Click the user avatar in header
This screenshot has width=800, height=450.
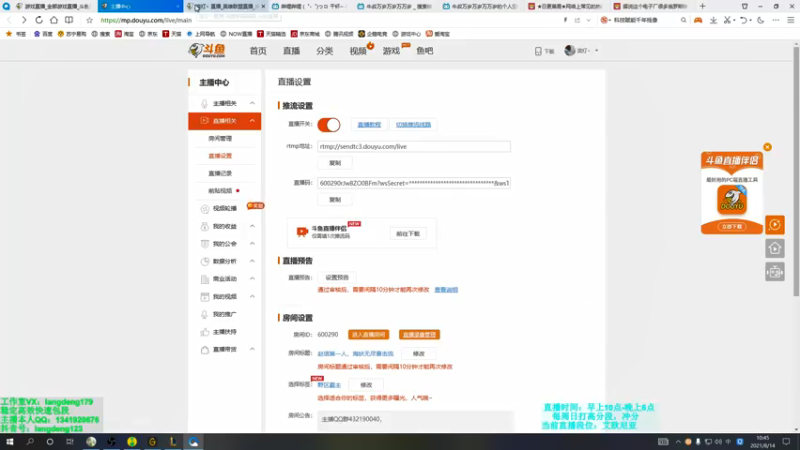(x=570, y=50)
